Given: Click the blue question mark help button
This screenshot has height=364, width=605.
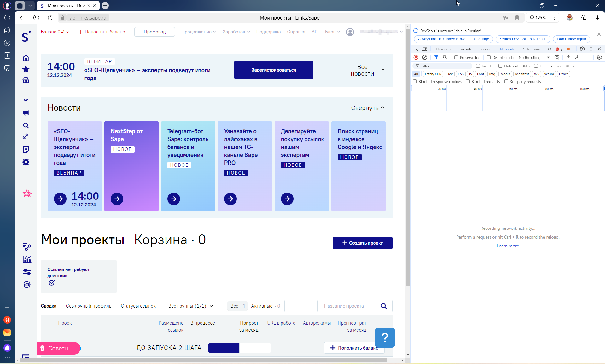Looking at the screenshot, I should (385, 338).
